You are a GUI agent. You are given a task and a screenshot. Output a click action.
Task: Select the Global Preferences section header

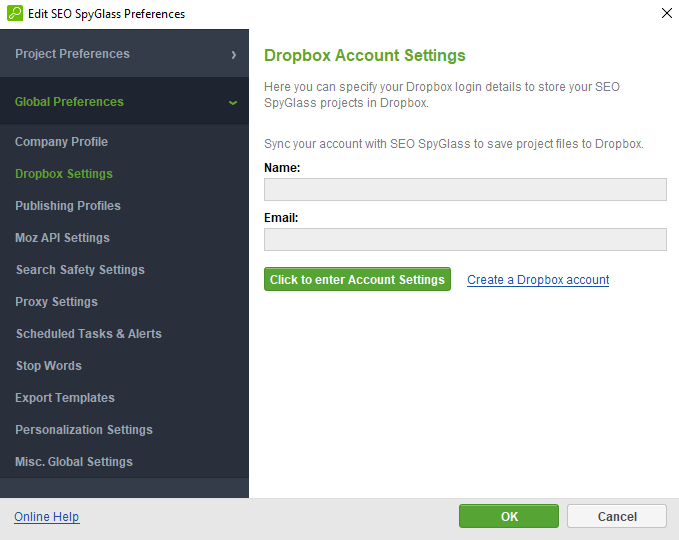tap(124, 101)
